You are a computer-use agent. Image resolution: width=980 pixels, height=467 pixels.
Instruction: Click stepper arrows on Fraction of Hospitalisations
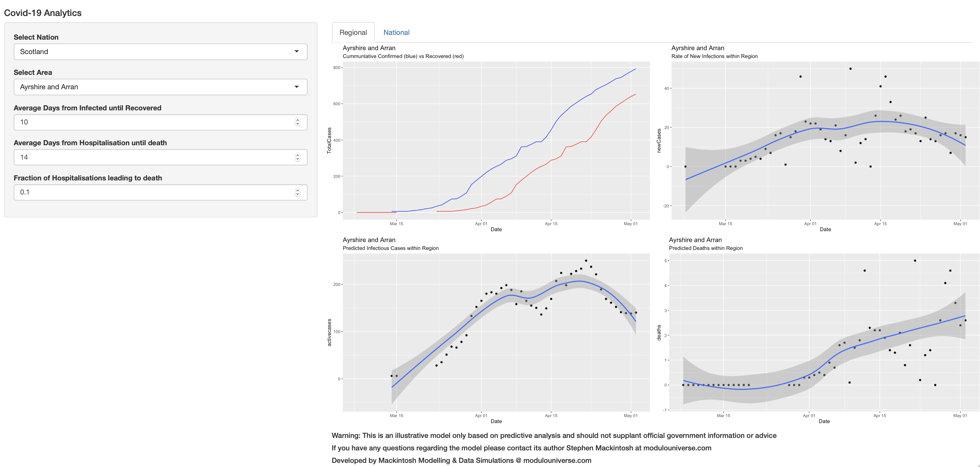coord(298,193)
